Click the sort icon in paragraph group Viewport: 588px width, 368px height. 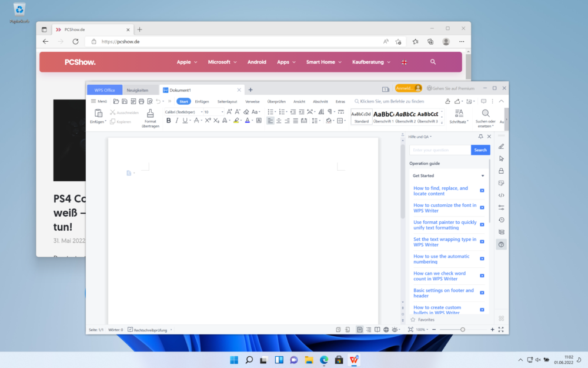321,112
